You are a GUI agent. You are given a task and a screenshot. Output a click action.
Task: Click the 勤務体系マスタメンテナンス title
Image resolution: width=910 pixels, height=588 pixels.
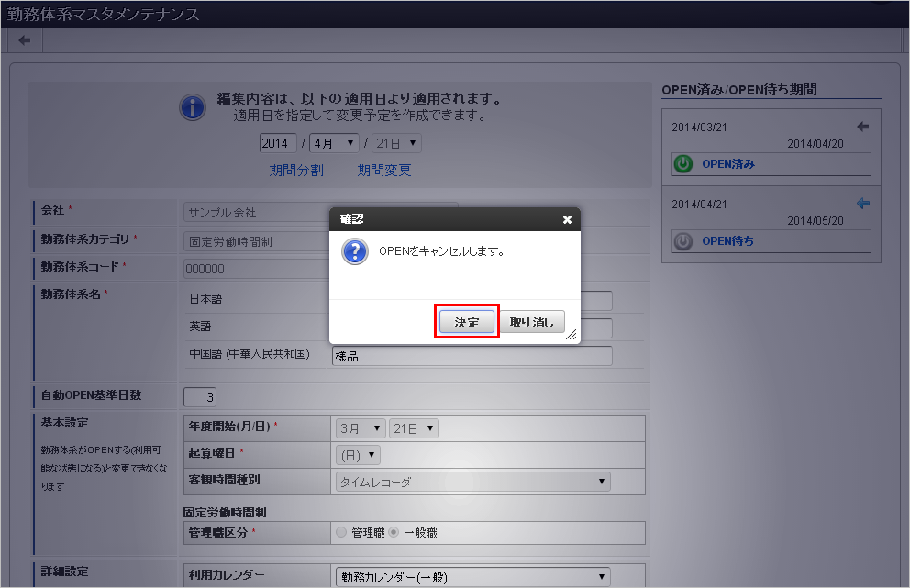[104, 14]
